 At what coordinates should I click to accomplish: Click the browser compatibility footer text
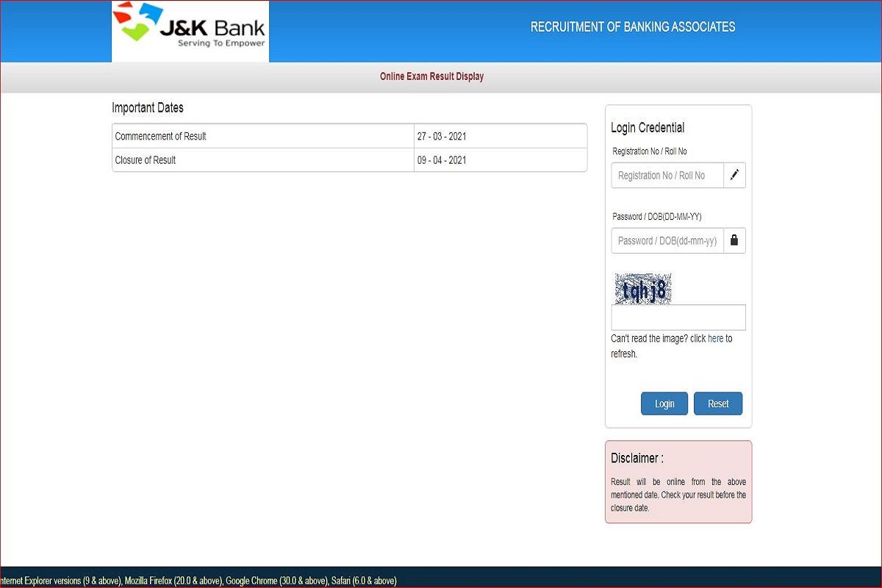click(198, 581)
